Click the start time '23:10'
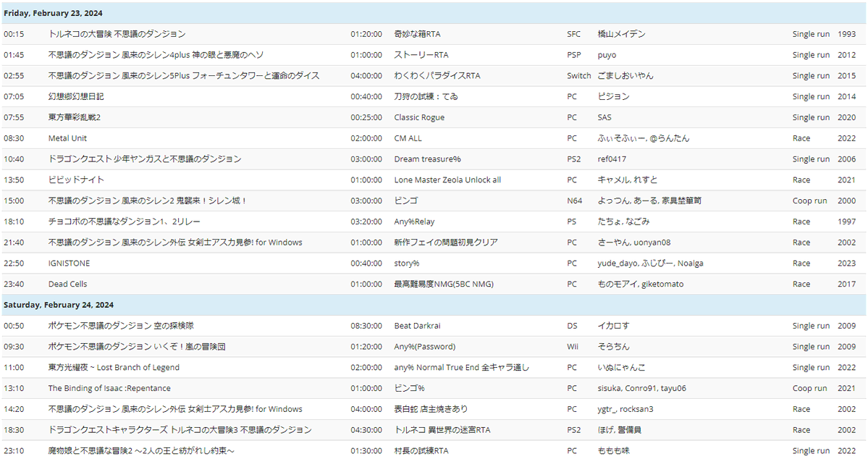This screenshot has height=459, width=868. [x=14, y=451]
